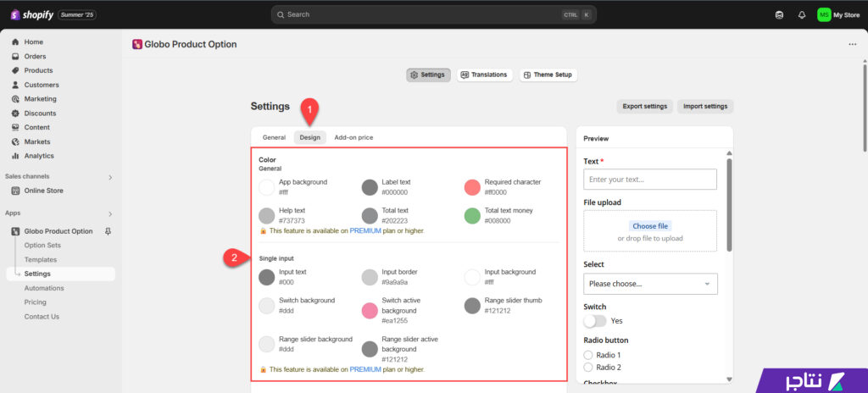The width and height of the screenshot is (868, 393).
Task: Click Export settings button
Action: click(644, 106)
